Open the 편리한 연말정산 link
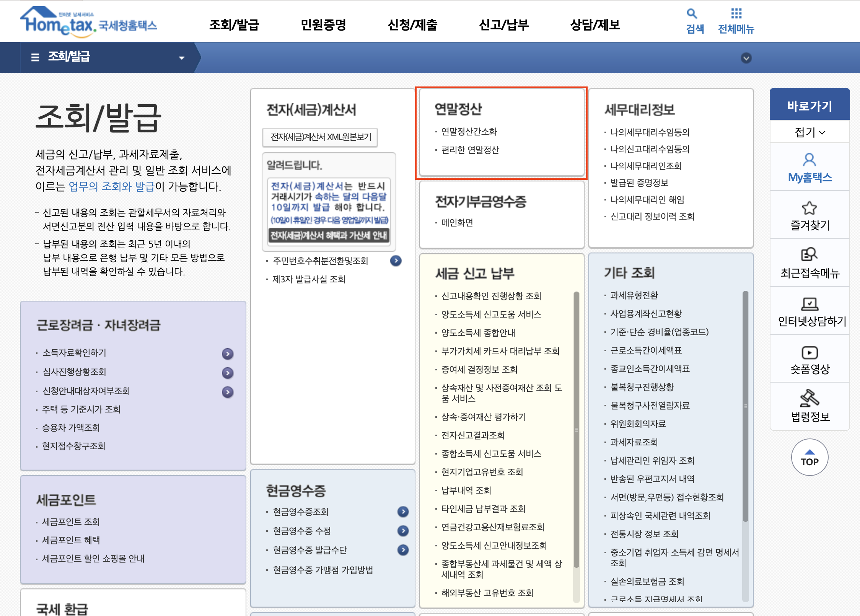860x616 pixels. pos(470,150)
